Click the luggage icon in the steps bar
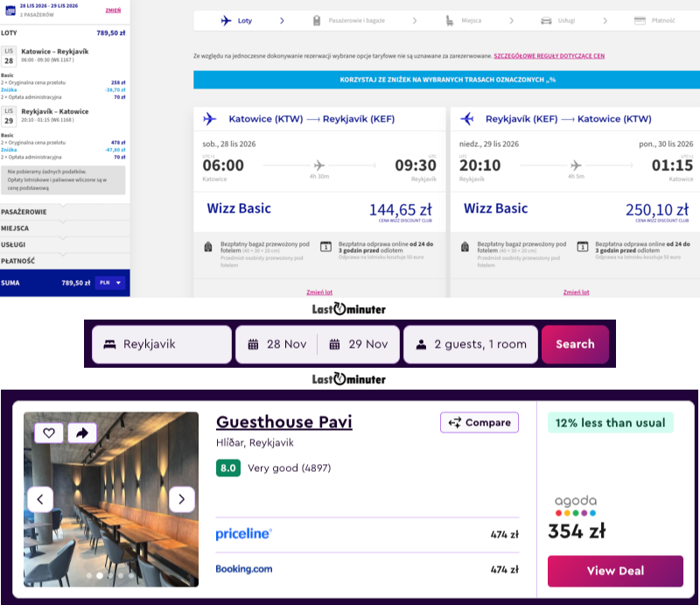Screen dimensions: 700x605 [317, 20]
